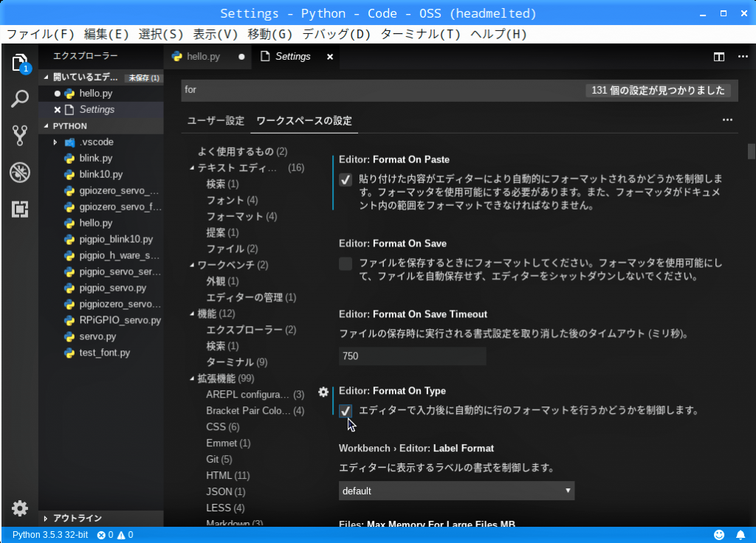Click the split editor icon

[718, 57]
